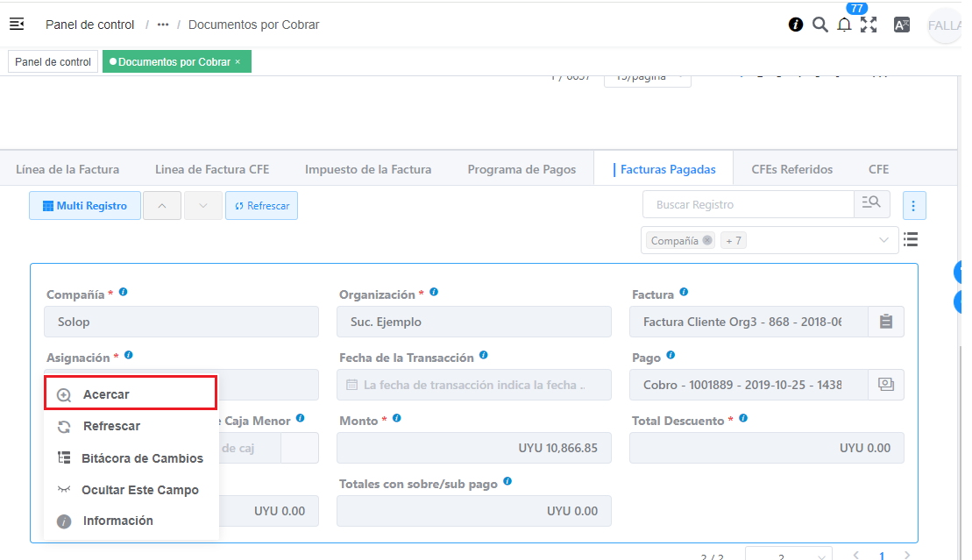Click info icon next to Factura label
Image resolution: width=972 pixels, height=560 pixels.
tap(684, 292)
